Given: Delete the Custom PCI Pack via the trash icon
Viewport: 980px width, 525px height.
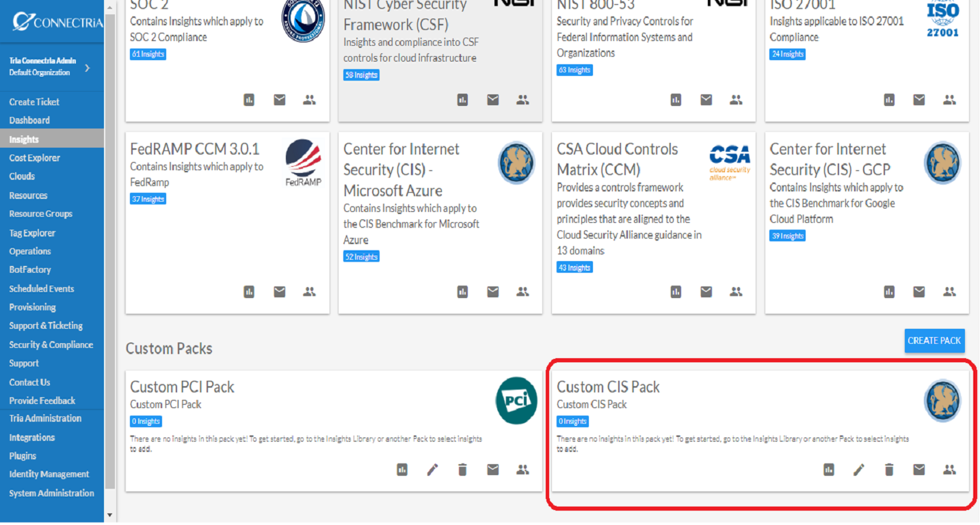Looking at the screenshot, I should click(x=462, y=470).
